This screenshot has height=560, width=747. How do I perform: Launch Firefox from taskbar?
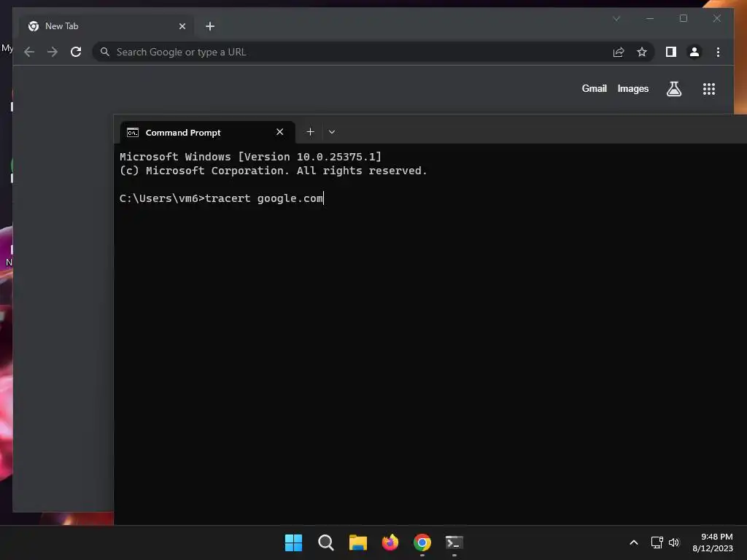click(x=390, y=542)
